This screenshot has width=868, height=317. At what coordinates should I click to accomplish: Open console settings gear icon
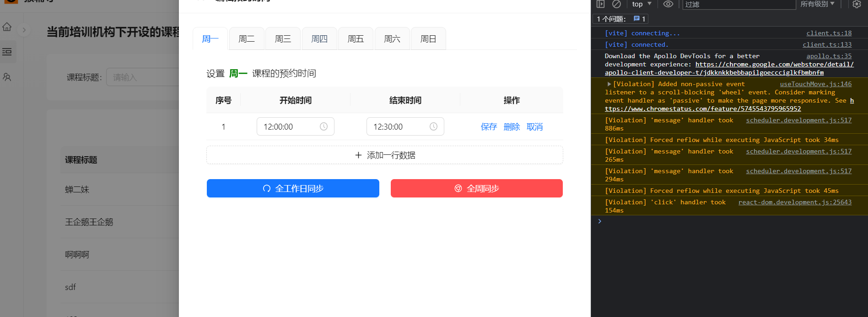point(857,4)
